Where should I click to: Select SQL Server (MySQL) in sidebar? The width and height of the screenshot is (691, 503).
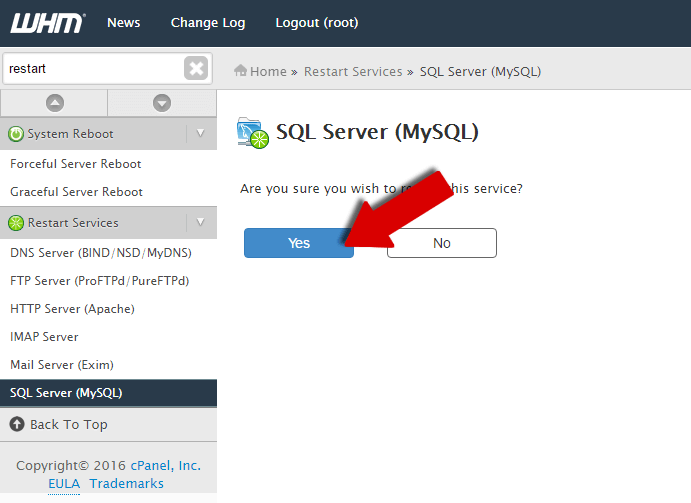point(108,393)
